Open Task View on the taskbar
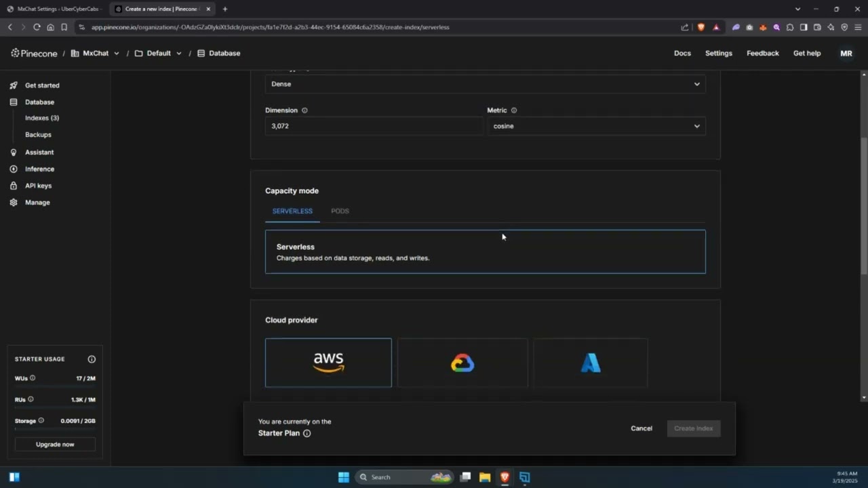Viewport: 868px width, 488px height. point(465,477)
